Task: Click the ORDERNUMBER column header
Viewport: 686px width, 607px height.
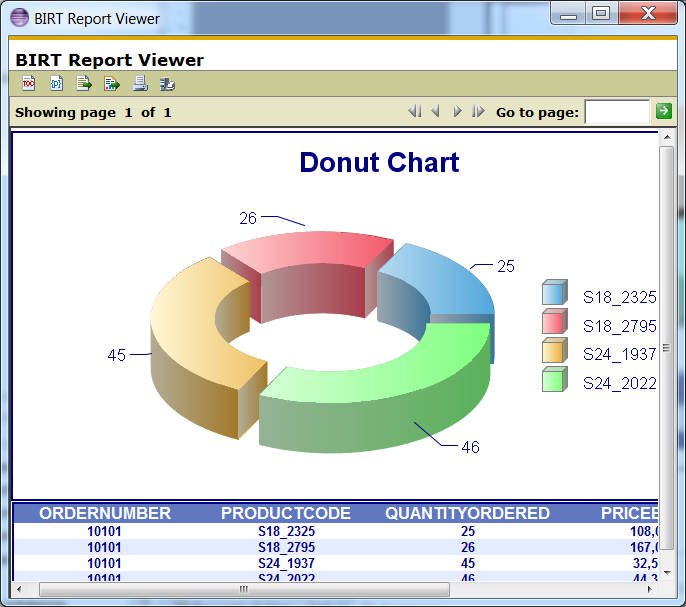Action: [x=105, y=513]
